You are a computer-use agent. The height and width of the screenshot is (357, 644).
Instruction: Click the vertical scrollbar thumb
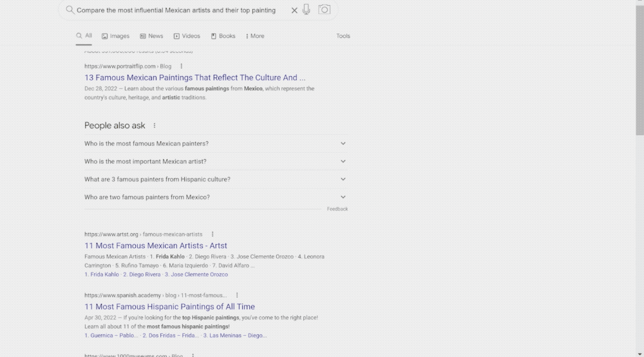pos(639,70)
